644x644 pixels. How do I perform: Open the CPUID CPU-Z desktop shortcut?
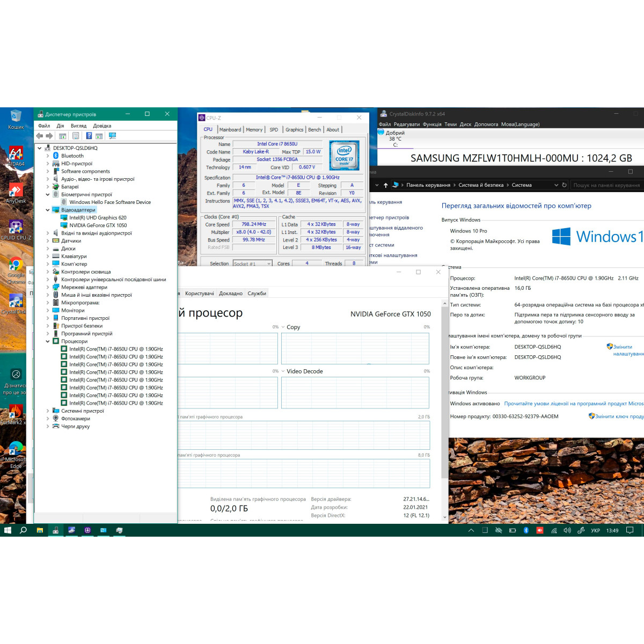point(16,229)
